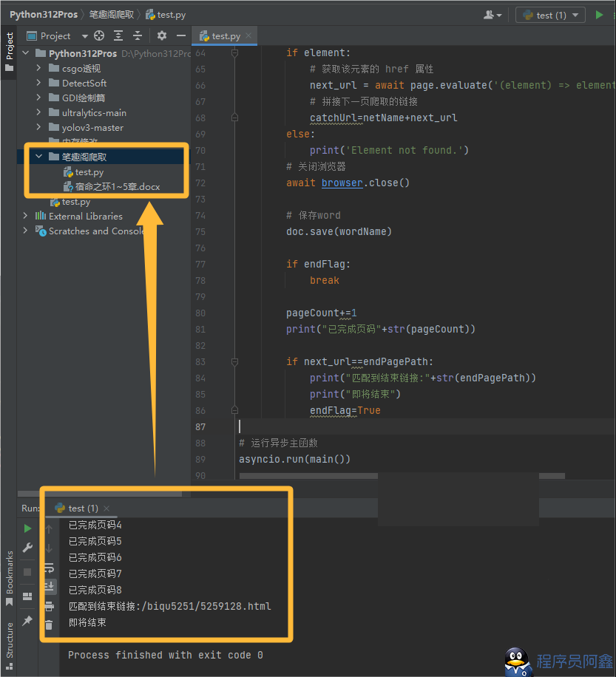Screen dimensions: 616x677
Task: Hide the Project panel with the minus icon
Action: tap(181, 35)
